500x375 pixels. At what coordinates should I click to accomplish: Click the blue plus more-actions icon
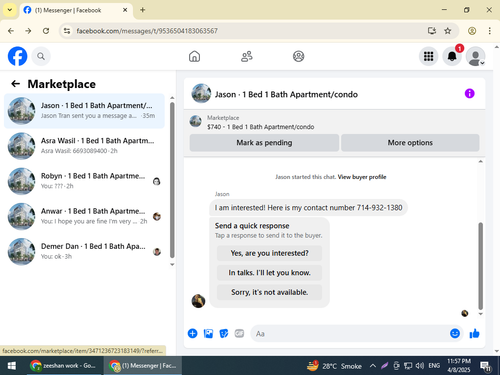(192, 333)
